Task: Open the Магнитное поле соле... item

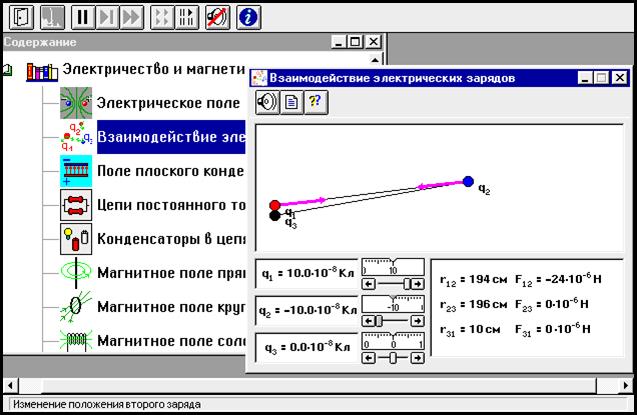Action: (x=171, y=341)
